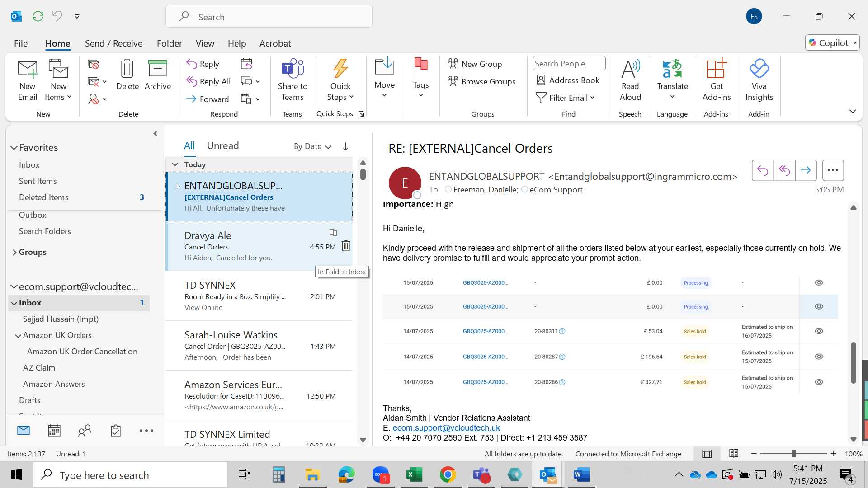Toggle eye icon on highlighted 15/07/2025 row
The width and height of the screenshot is (868, 488).
coord(819,307)
